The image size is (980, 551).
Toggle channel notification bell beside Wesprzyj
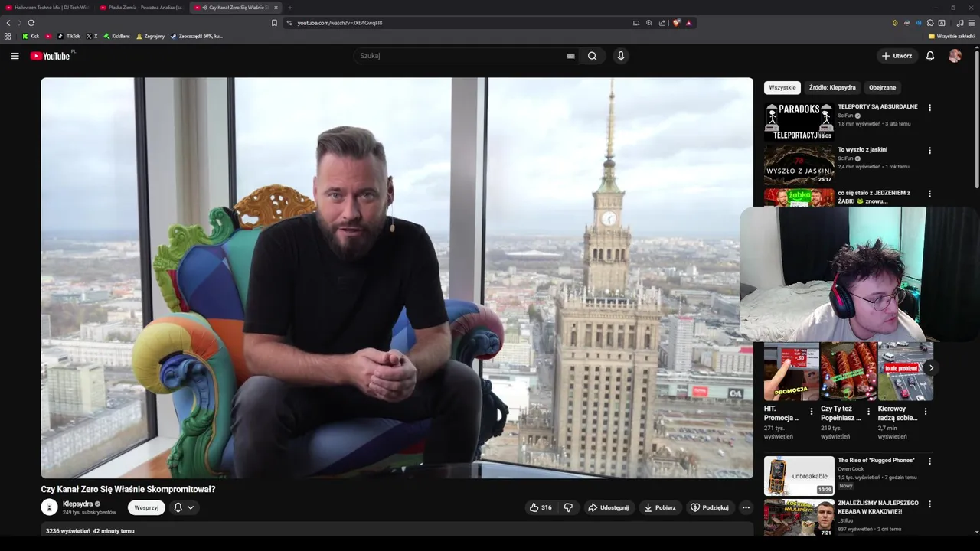pos(178,507)
